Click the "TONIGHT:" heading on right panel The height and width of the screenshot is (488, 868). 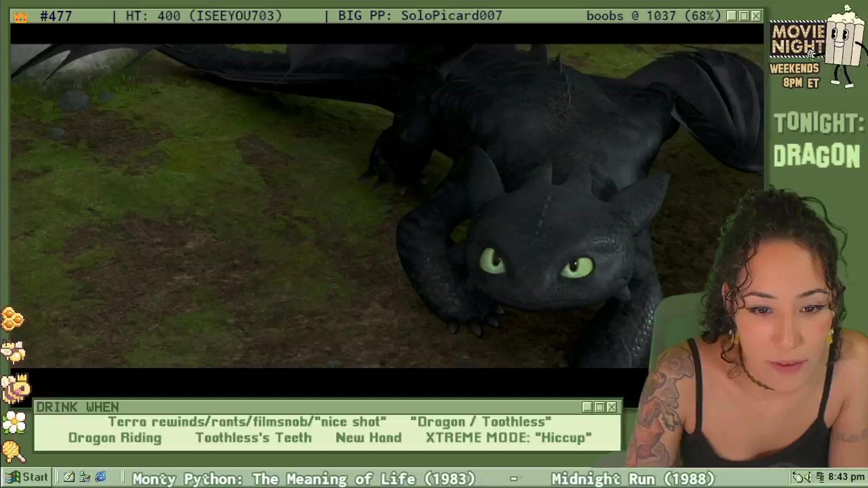[818, 123]
